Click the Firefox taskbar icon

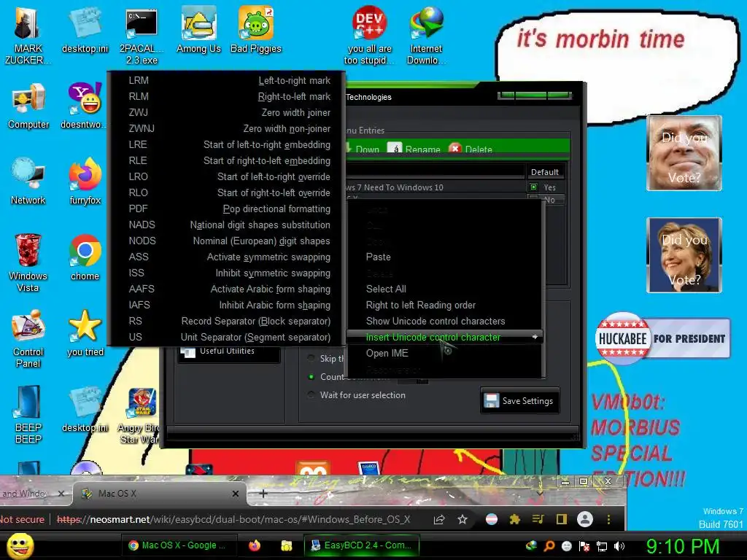pos(255,545)
